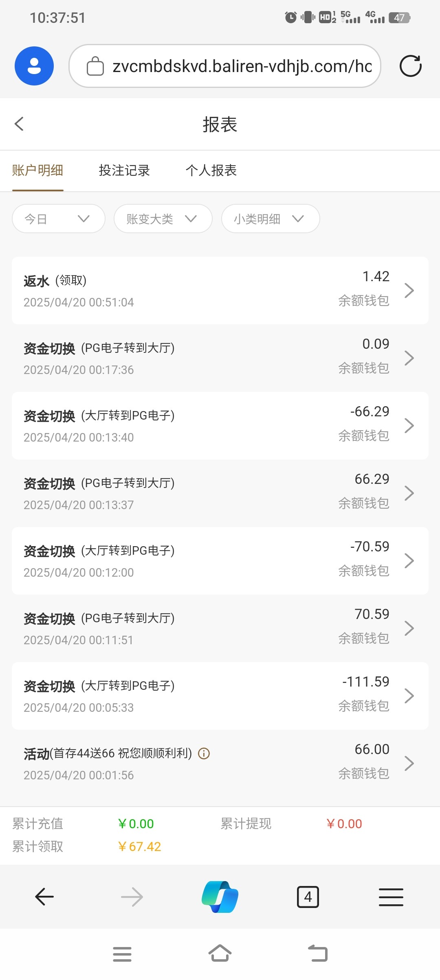
Task: Expand the 今日 date filter dropdown
Action: coord(59,219)
